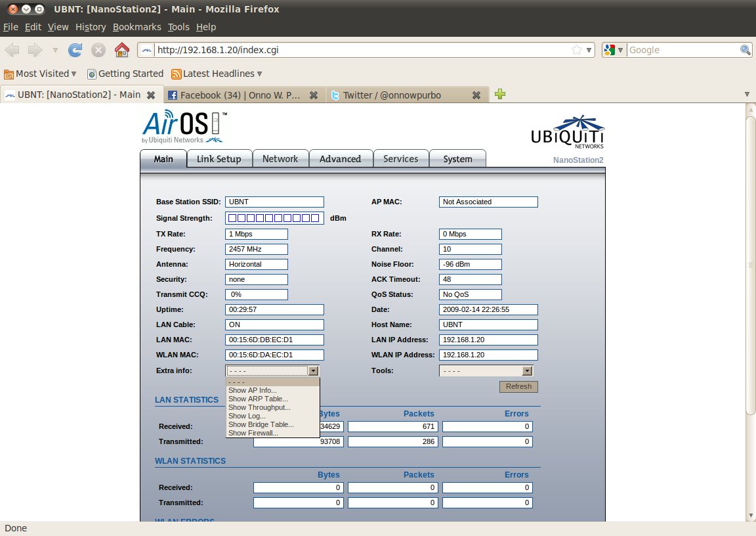Close the Twitter tab
This screenshot has height=536, width=756.
click(476, 95)
